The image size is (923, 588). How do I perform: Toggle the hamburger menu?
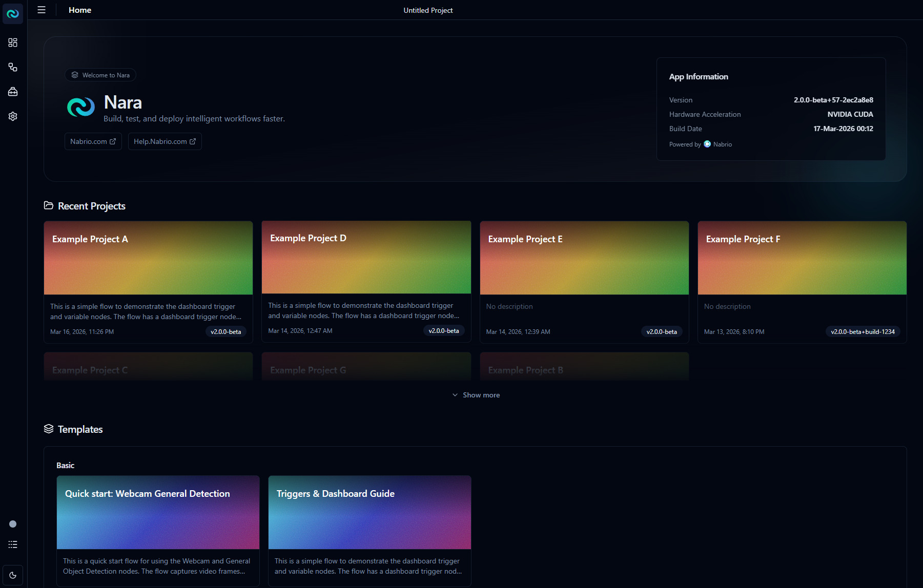[x=42, y=10]
